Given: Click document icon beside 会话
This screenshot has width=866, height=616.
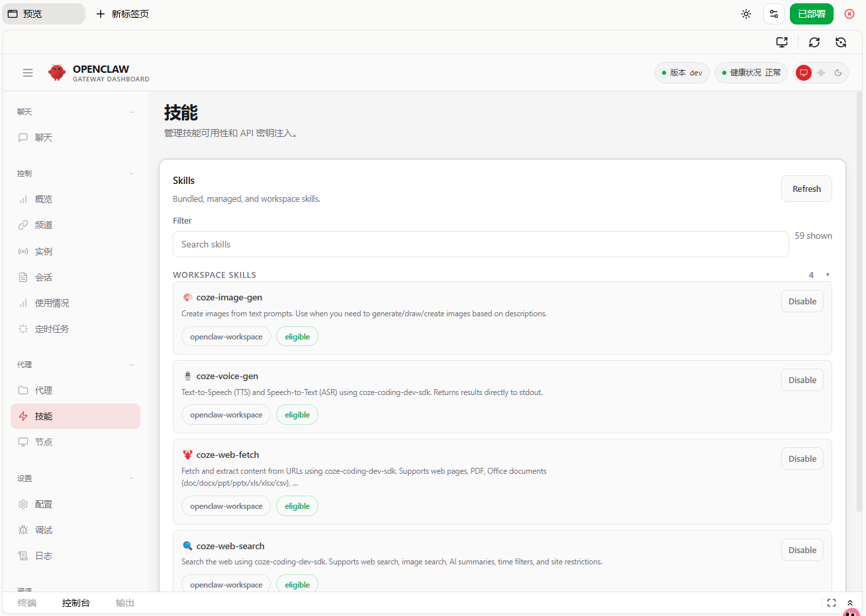Looking at the screenshot, I should pos(23,277).
